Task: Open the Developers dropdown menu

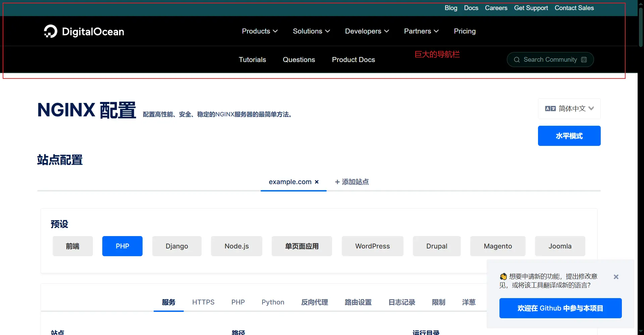Action: click(367, 31)
